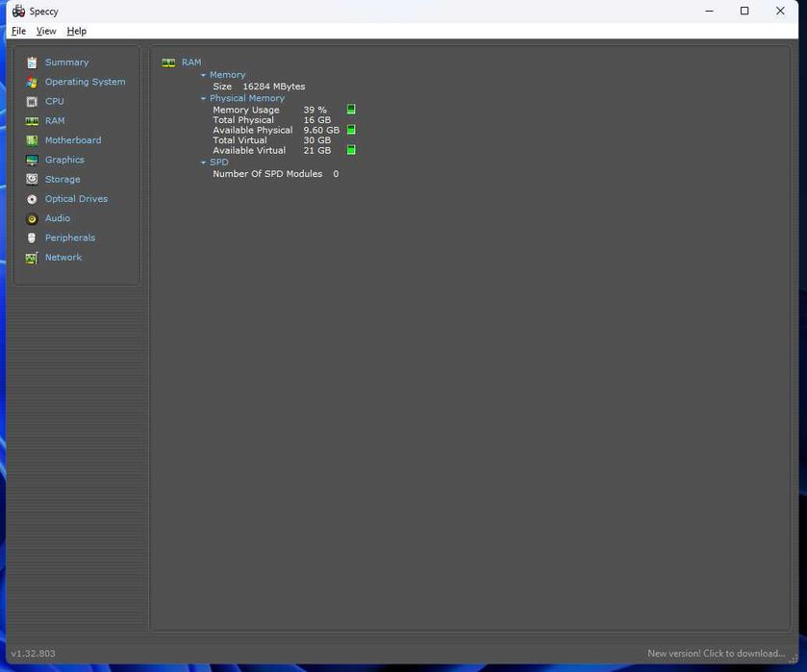Open the Network section
Screen dimensions: 807x672
[x=63, y=258]
